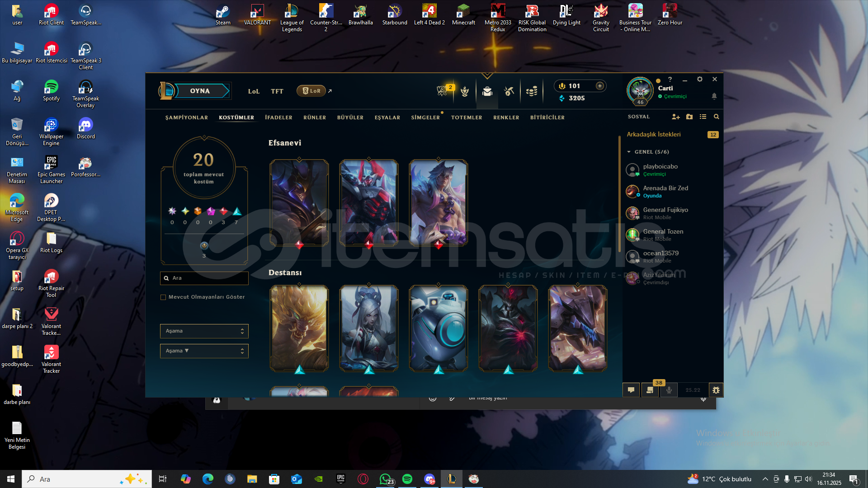
Task: Click the add friend icon
Action: click(675, 117)
